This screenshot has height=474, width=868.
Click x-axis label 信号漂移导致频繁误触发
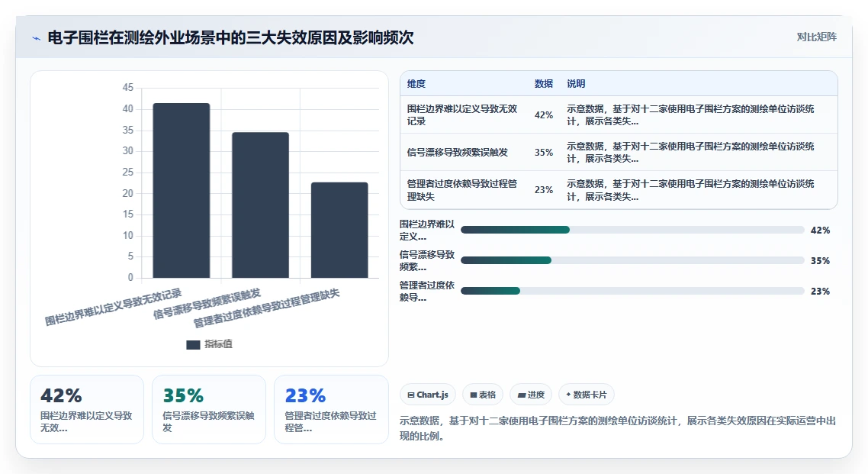[207, 304]
